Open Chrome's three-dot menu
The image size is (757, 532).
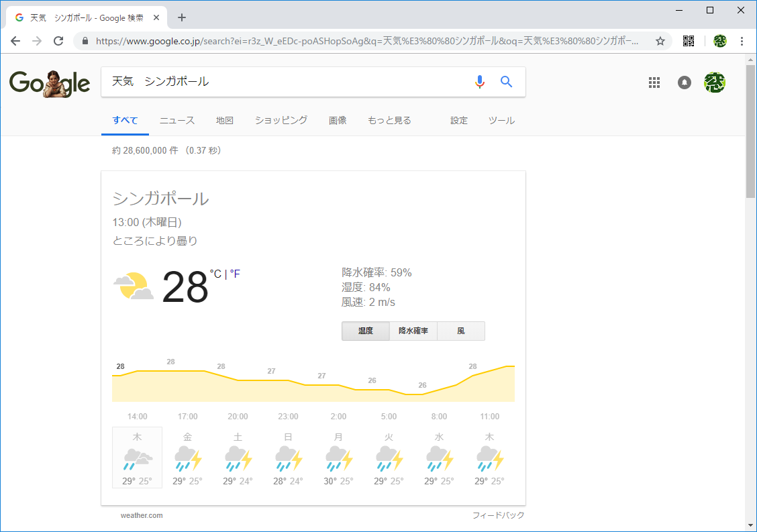pyautogui.click(x=742, y=40)
